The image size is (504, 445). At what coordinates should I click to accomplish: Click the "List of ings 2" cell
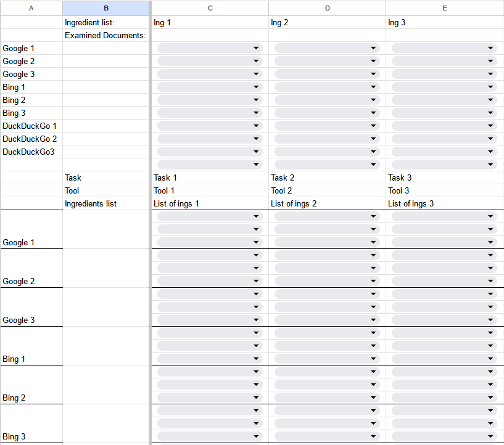(327, 204)
